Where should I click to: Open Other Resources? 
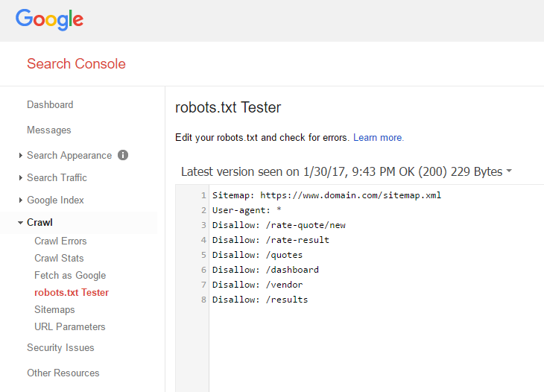[x=63, y=373]
